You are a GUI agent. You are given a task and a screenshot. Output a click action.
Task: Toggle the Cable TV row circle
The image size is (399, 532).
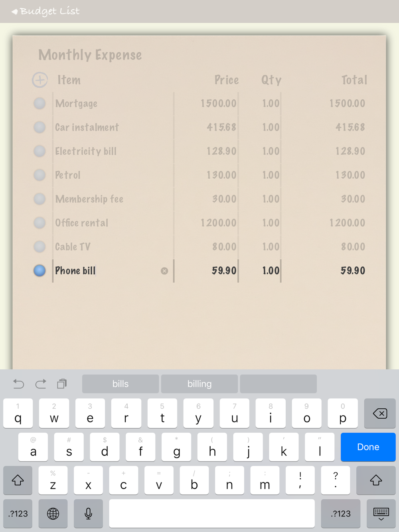click(40, 247)
